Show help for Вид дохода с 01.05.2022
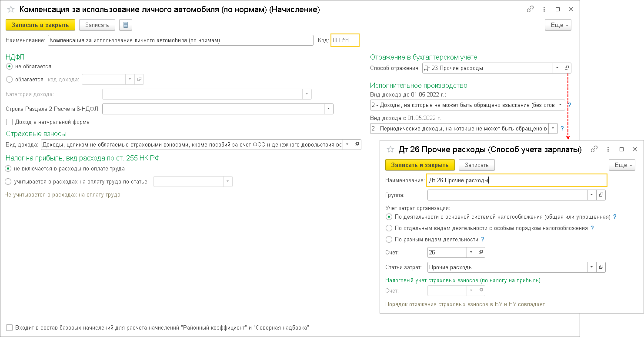The height and width of the screenshot is (337, 644). click(562, 128)
